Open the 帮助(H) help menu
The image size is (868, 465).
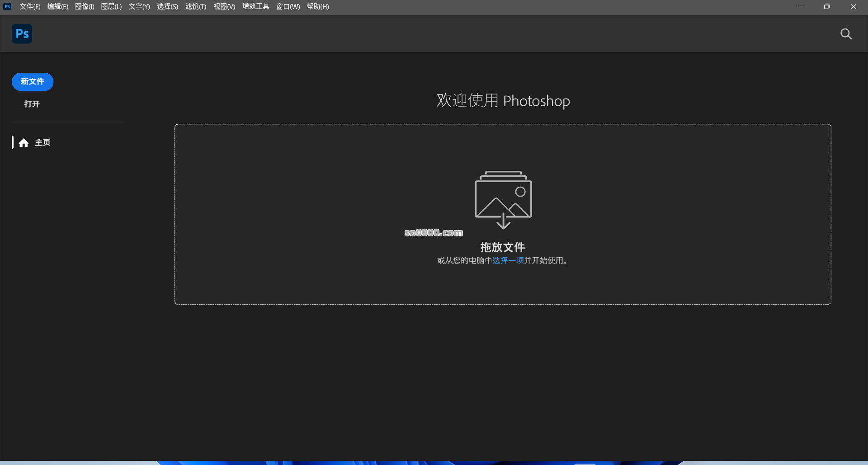(x=318, y=6)
